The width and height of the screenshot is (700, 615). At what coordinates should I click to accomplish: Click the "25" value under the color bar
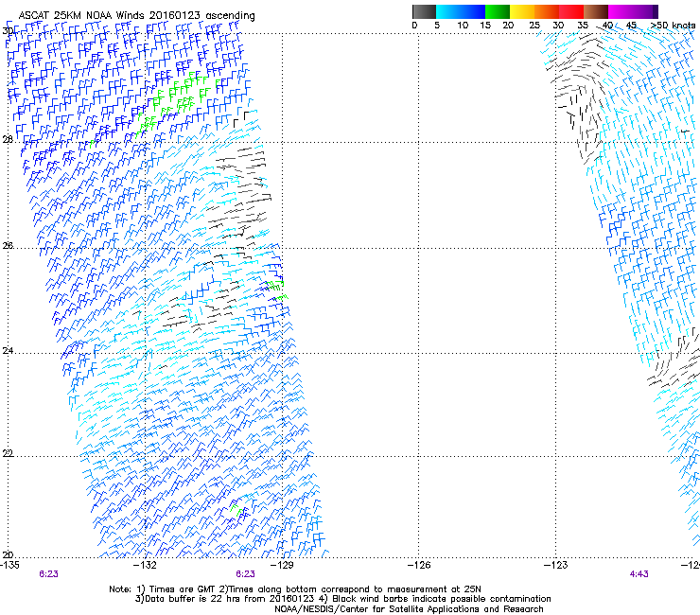(x=534, y=26)
